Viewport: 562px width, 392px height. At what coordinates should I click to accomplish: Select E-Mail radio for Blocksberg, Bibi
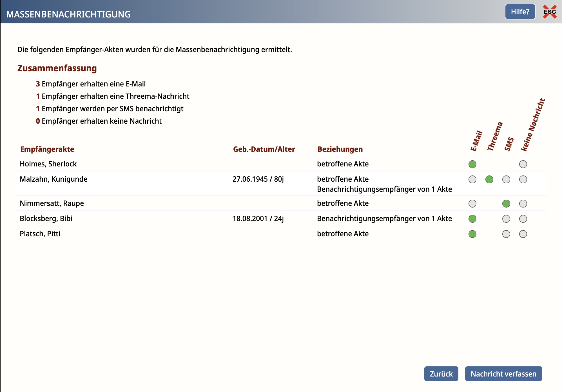pyautogui.click(x=472, y=219)
